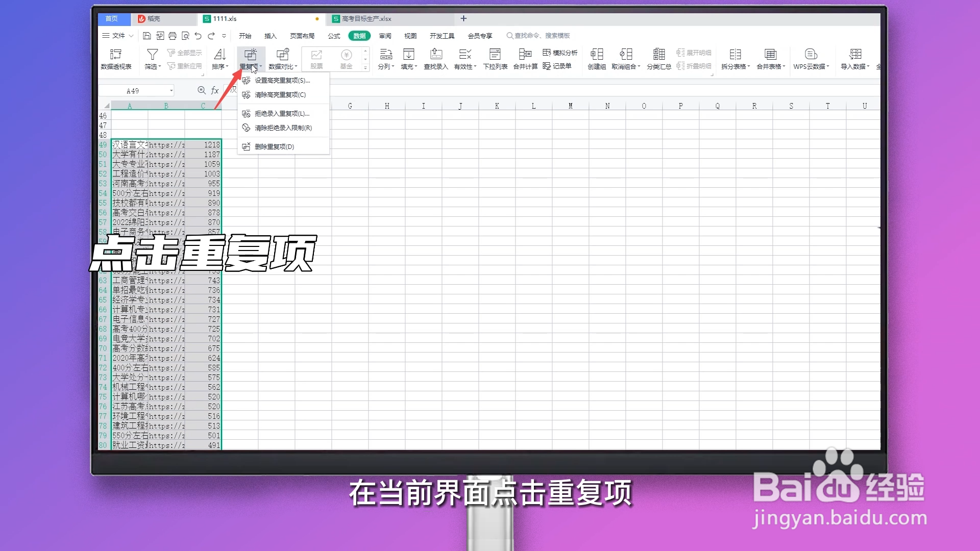The width and height of the screenshot is (980, 551).
Task: Open the 分类汇总 (Subtotal) tool
Action: (658, 59)
